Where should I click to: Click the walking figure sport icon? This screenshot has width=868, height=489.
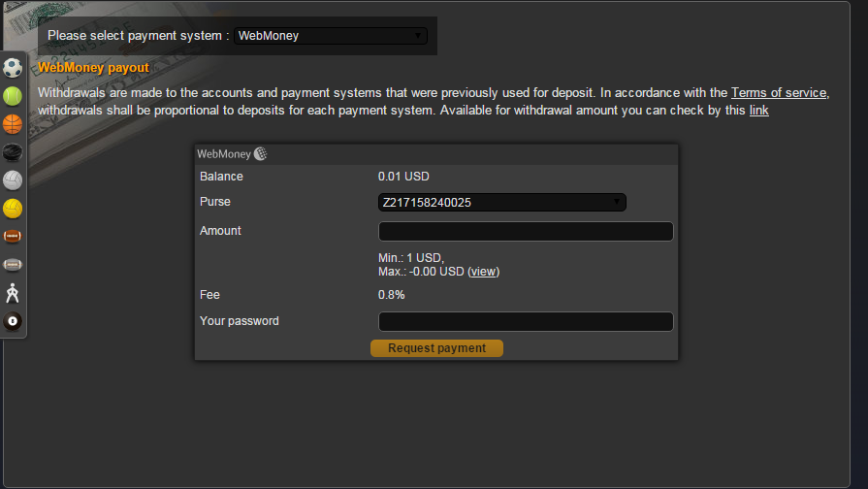[x=13, y=292]
